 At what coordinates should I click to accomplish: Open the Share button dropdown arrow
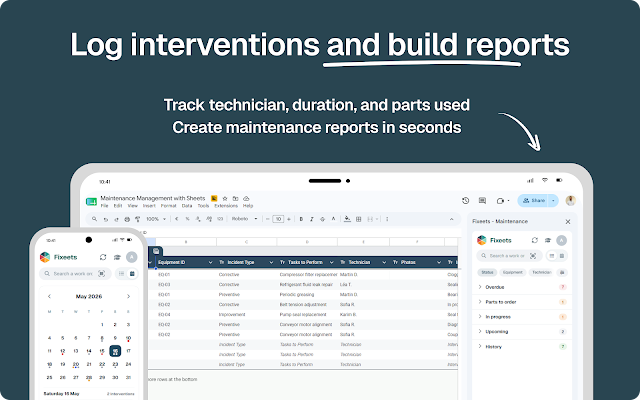coord(553,200)
